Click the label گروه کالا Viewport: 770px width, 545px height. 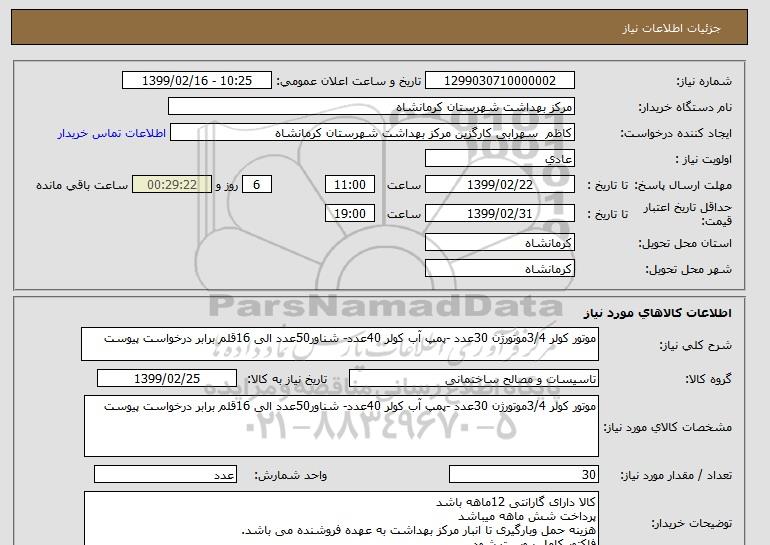(709, 379)
